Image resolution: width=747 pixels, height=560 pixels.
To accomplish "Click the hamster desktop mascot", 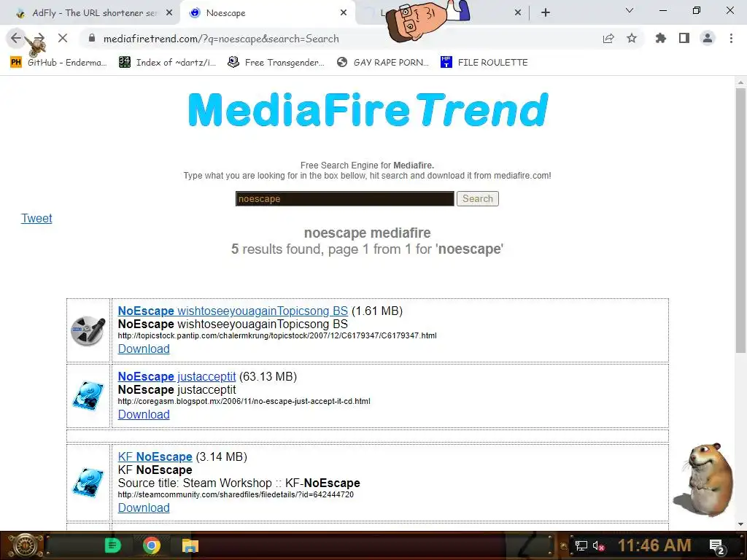I will click(705, 480).
